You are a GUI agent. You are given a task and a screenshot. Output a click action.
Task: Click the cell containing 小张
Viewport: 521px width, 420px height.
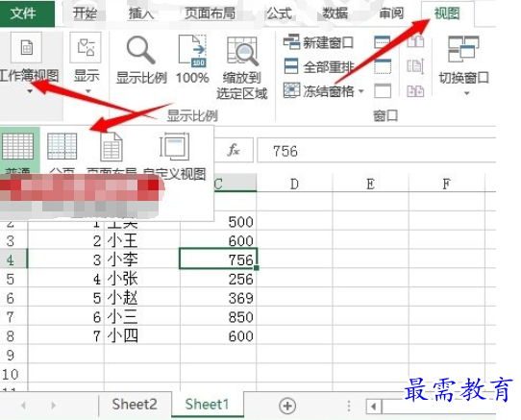pos(142,279)
